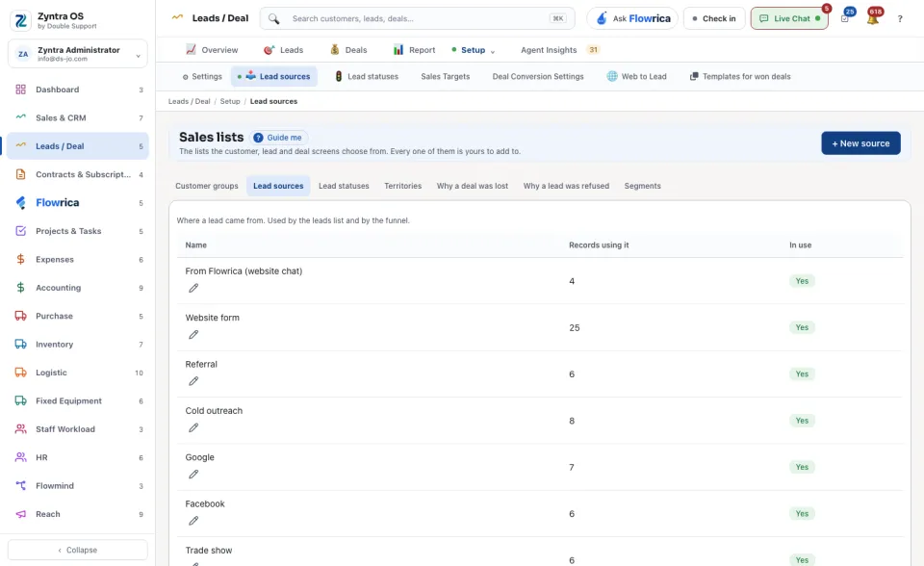This screenshot has width=924, height=566.
Task: Switch to the Deals tab
Action: pyautogui.click(x=348, y=50)
